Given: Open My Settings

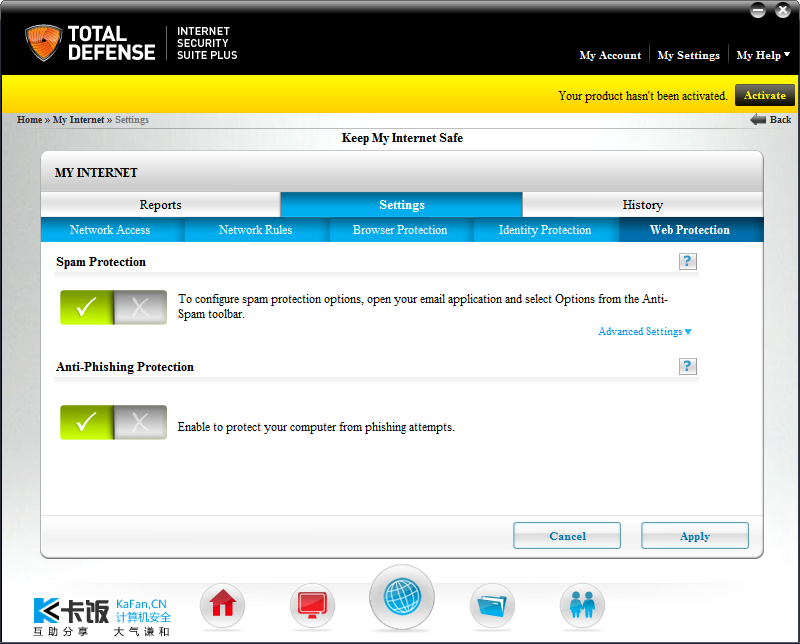Looking at the screenshot, I should [x=689, y=55].
